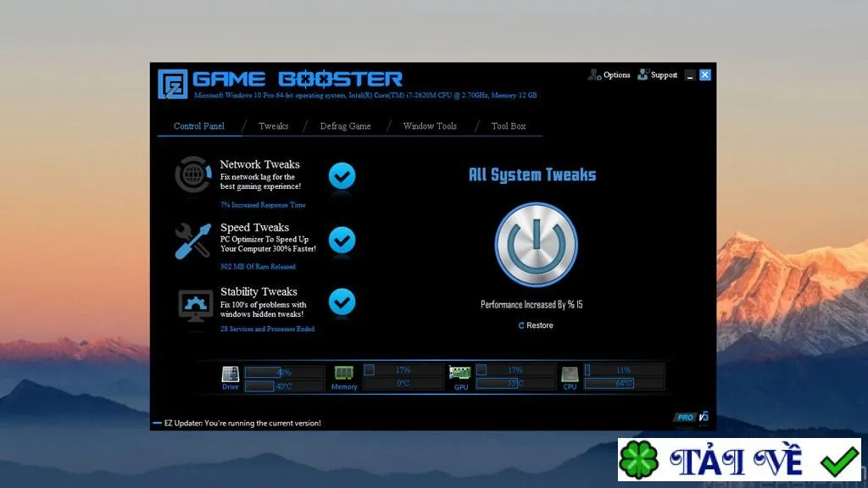
Task: Click the Network Tweaks globe icon
Action: click(x=193, y=175)
